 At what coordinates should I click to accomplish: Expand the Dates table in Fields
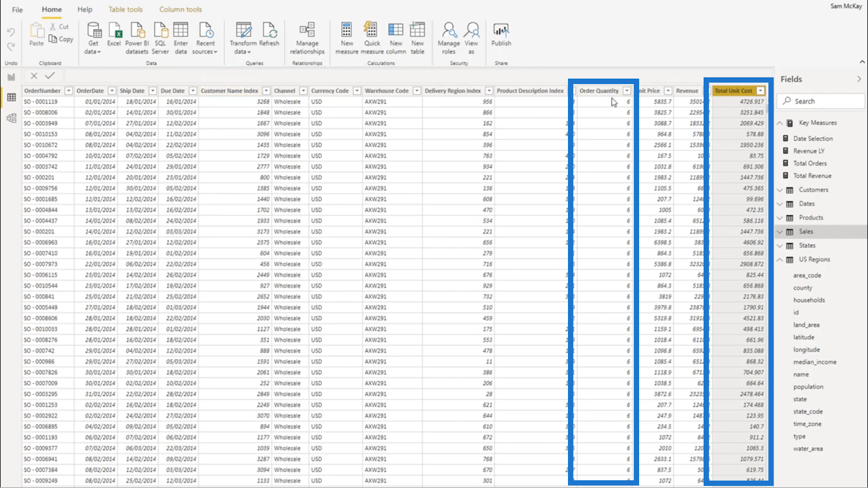[x=780, y=204]
